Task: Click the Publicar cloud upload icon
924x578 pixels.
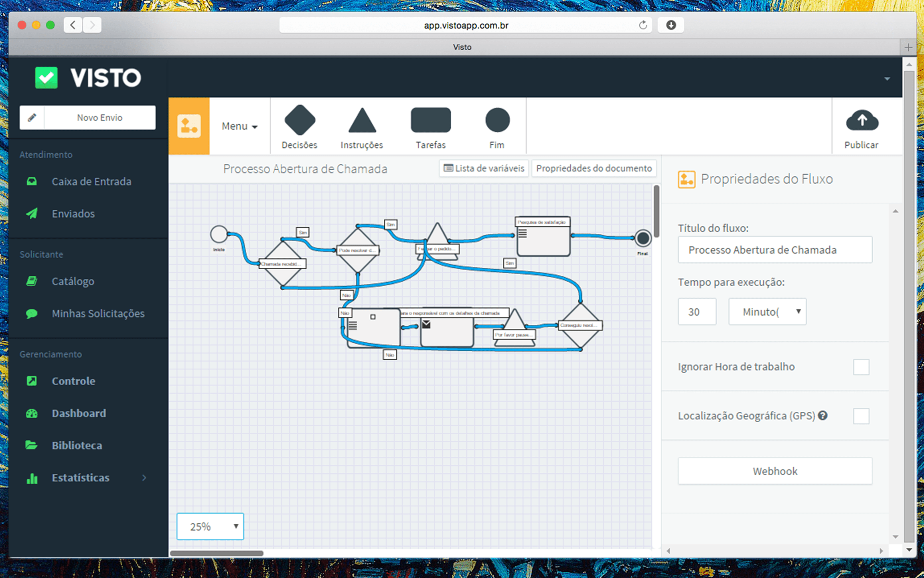Action: point(861,121)
